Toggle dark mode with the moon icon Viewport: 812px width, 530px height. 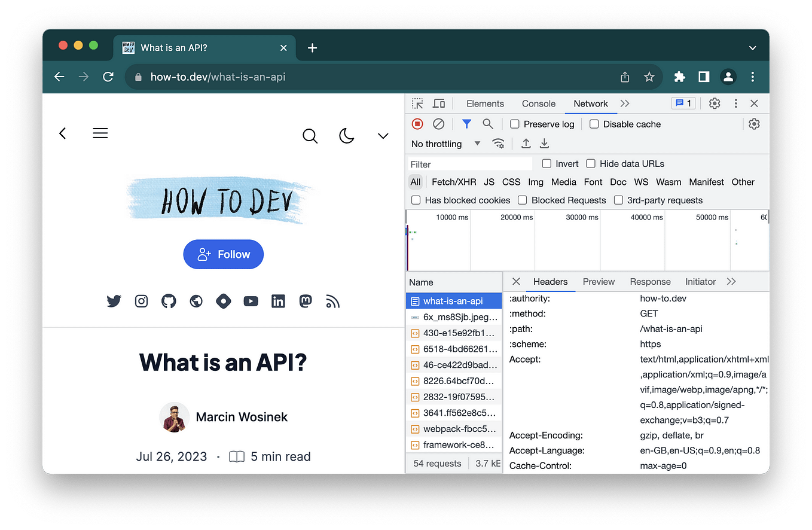pos(347,136)
